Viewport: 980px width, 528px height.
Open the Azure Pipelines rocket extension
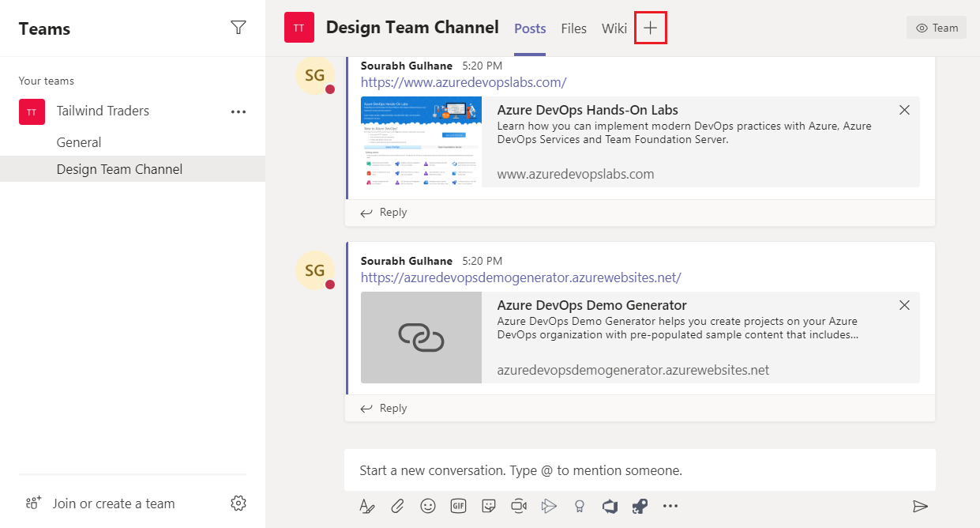point(640,506)
